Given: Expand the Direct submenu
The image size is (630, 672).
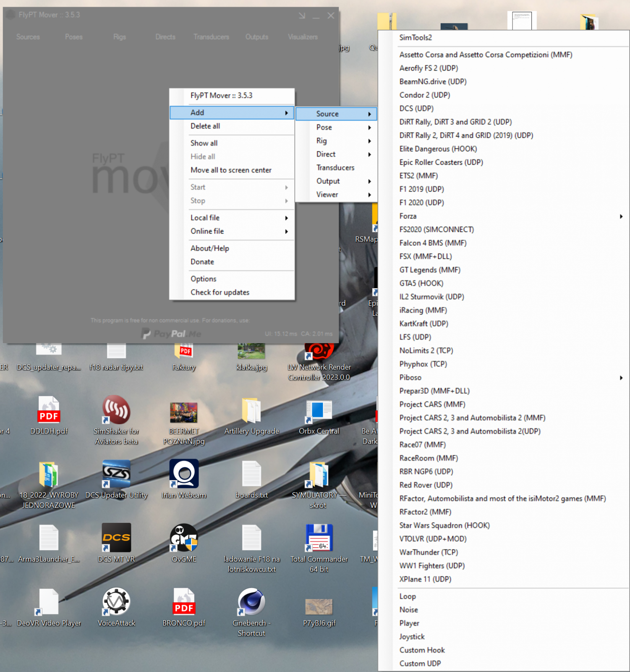Looking at the screenshot, I should click(x=336, y=154).
